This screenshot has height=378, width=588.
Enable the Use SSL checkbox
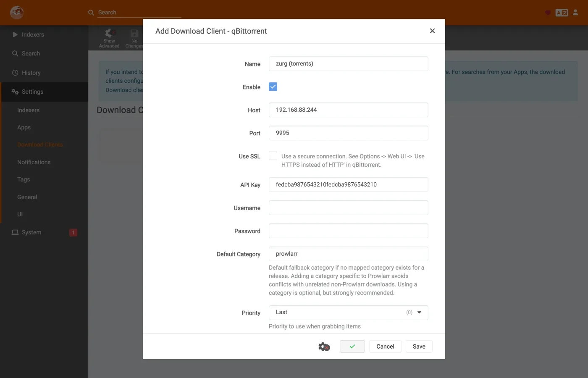273,156
